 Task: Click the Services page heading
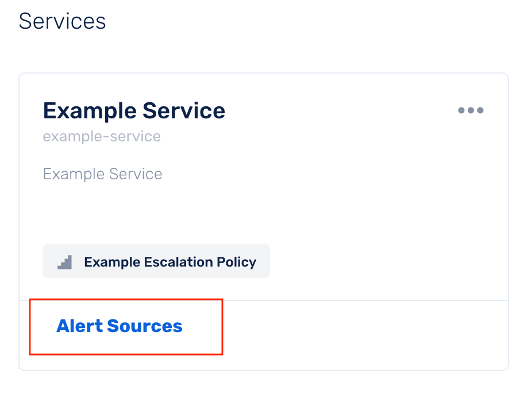[62, 21]
